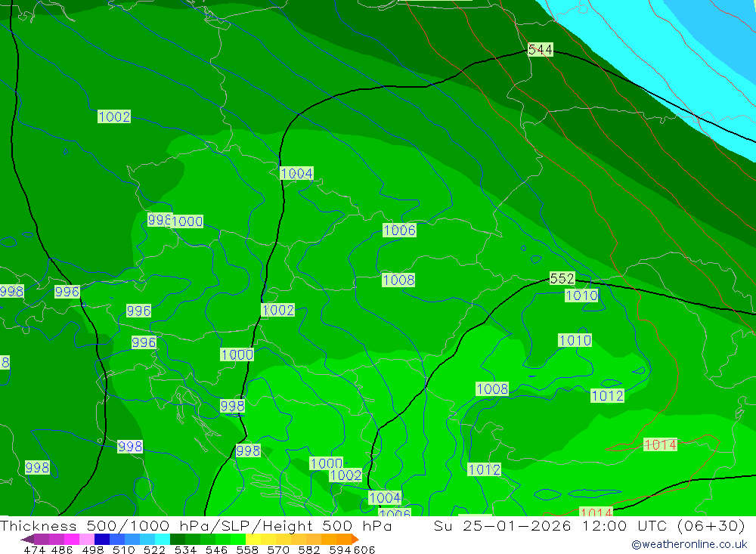Click the 1010 label directly beneath 552
756x554 pixels.
(x=581, y=295)
